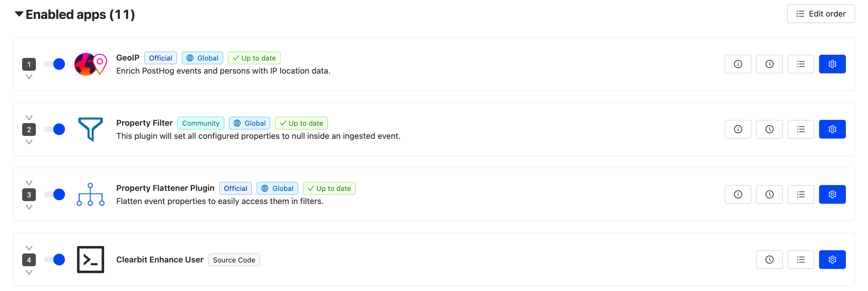The image size is (868, 291).
Task: Open Clearbit Enhance User logs icon
Action: [801, 260]
